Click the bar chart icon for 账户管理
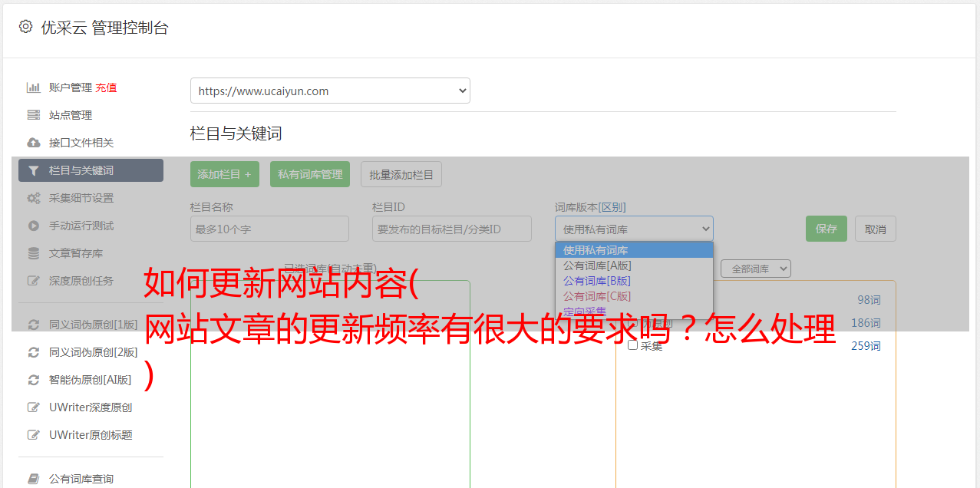980x488 pixels. pyautogui.click(x=33, y=87)
